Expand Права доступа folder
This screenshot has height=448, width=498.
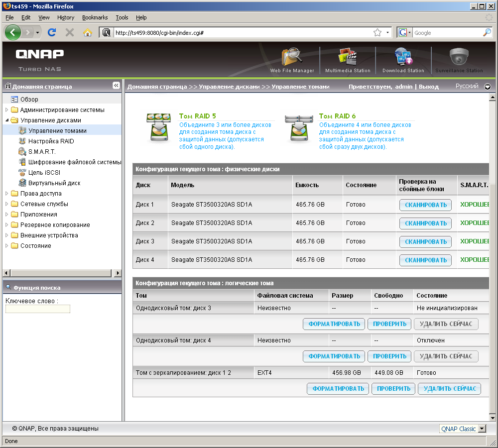point(6,193)
